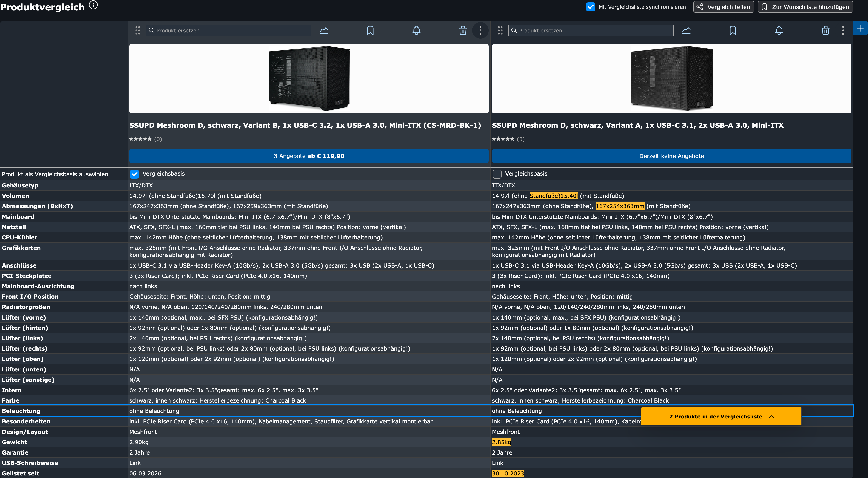The image size is (868, 478).
Task: Bookmark the left product via bookmark icon
Action: 370,30
